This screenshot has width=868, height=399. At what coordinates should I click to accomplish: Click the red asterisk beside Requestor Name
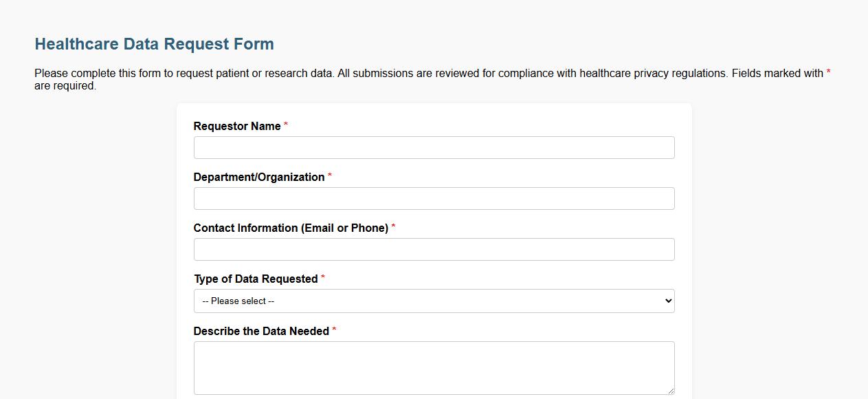click(x=287, y=126)
